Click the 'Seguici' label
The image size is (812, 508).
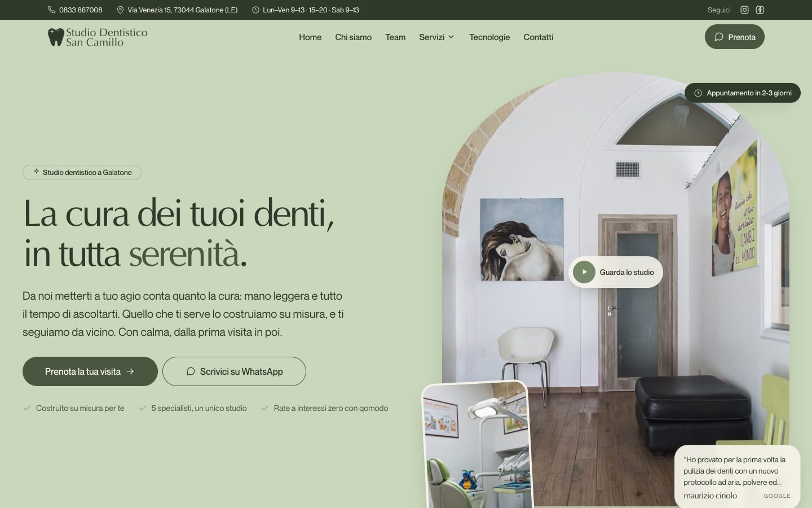(719, 10)
